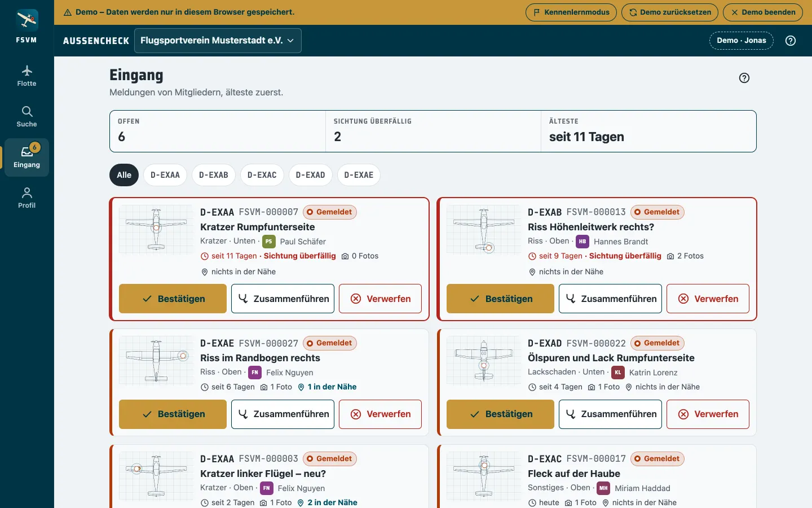Click PS avatar of Paul Schäfer
This screenshot has height=508, width=812.
click(x=269, y=242)
